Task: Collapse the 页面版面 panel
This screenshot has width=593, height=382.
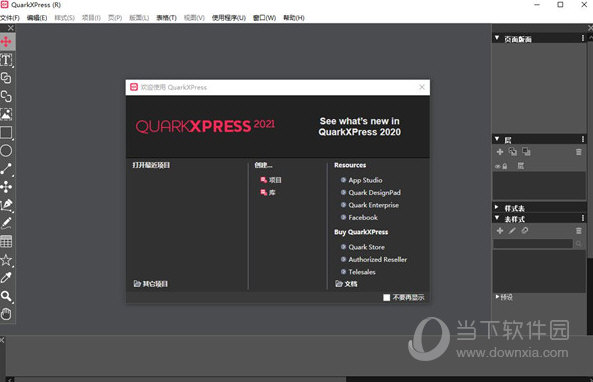Action: click(x=497, y=38)
